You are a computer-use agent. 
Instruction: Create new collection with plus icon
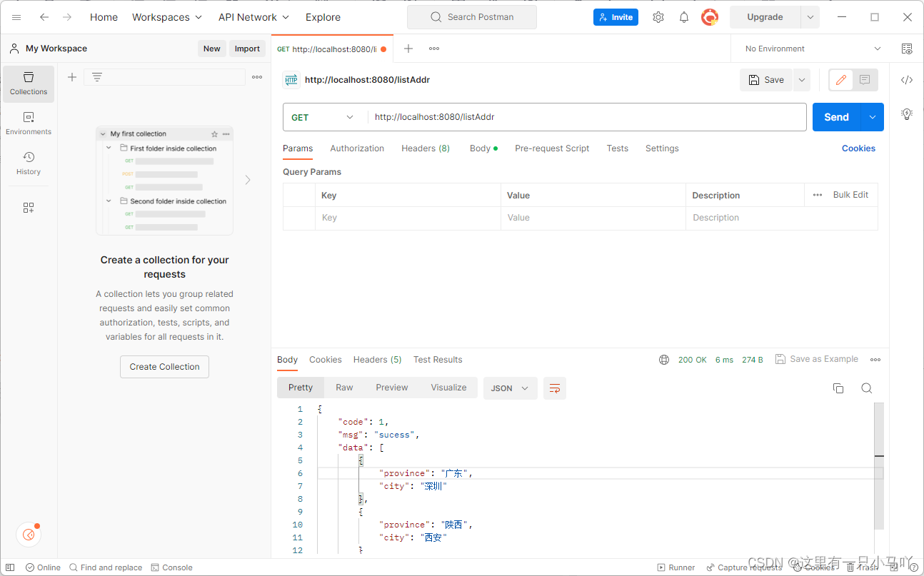tap(72, 77)
